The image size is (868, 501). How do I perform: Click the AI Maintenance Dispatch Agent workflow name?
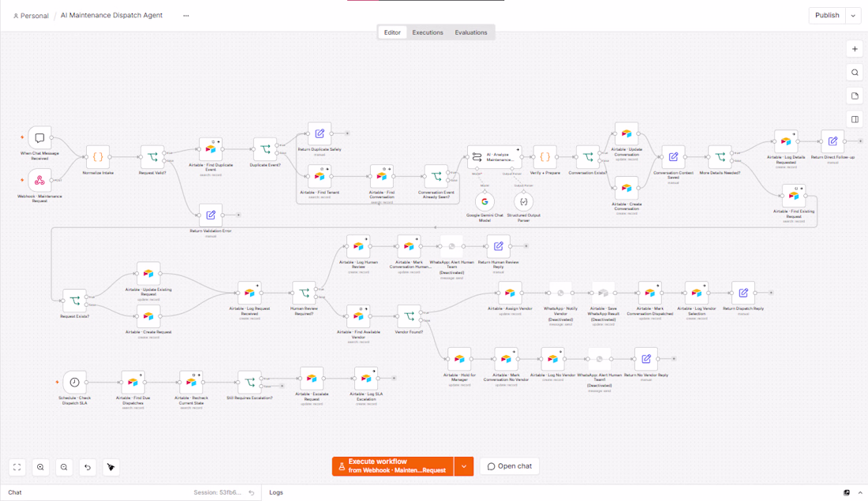[x=112, y=16]
